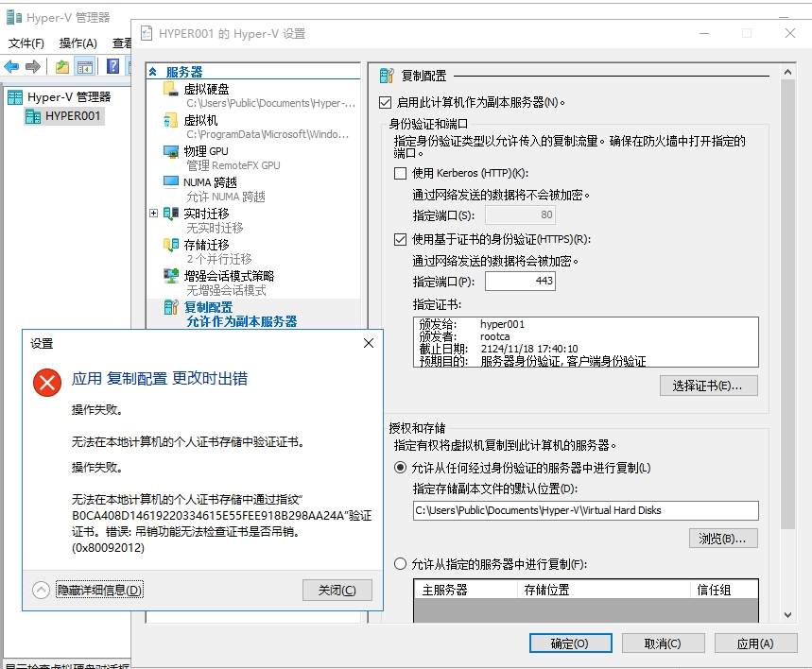Click the Hyper-V 管理器 tree root icon

coord(15,96)
